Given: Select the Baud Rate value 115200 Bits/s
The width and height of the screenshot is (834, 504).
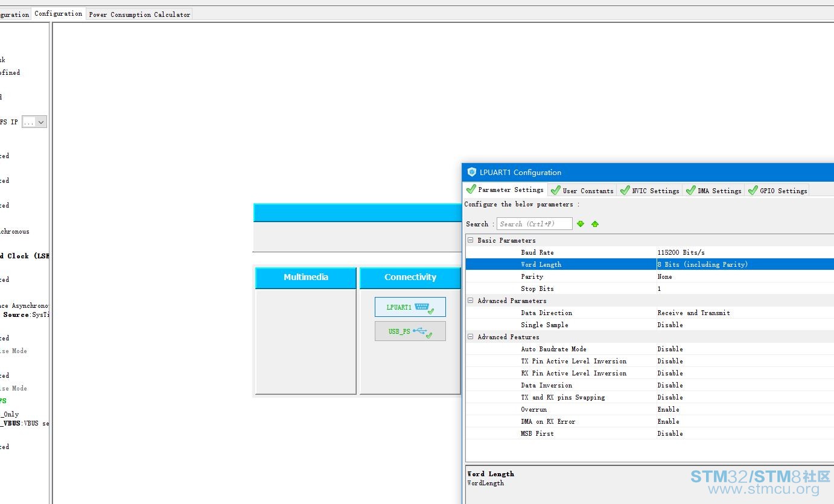Looking at the screenshot, I should pos(681,252).
